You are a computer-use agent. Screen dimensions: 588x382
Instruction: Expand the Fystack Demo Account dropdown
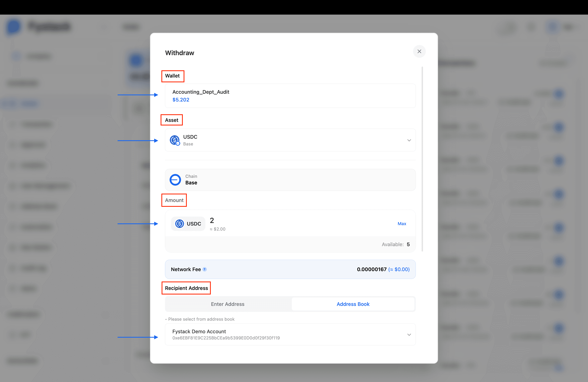tap(409, 334)
